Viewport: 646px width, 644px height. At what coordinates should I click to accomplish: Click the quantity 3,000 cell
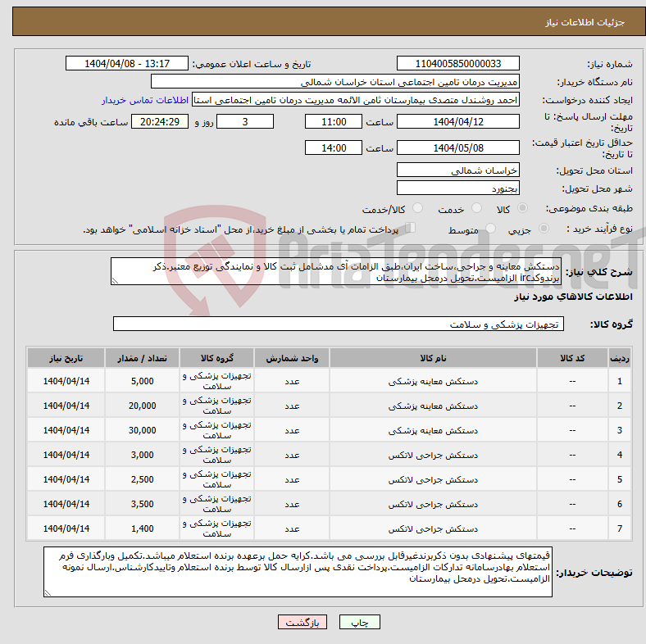(x=142, y=455)
